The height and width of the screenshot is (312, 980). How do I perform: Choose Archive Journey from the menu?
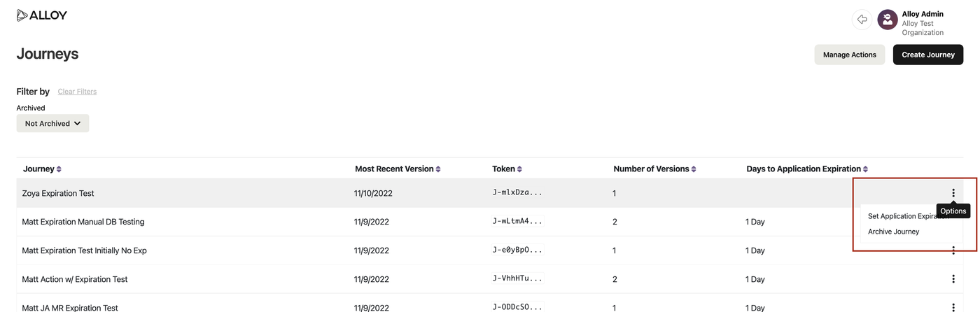pyautogui.click(x=893, y=232)
